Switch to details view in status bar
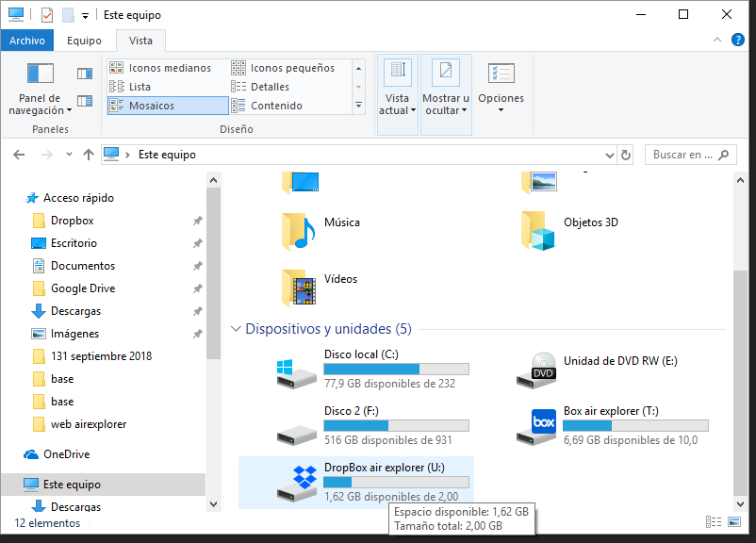Image resolution: width=756 pixels, height=543 pixels. pyautogui.click(x=714, y=521)
